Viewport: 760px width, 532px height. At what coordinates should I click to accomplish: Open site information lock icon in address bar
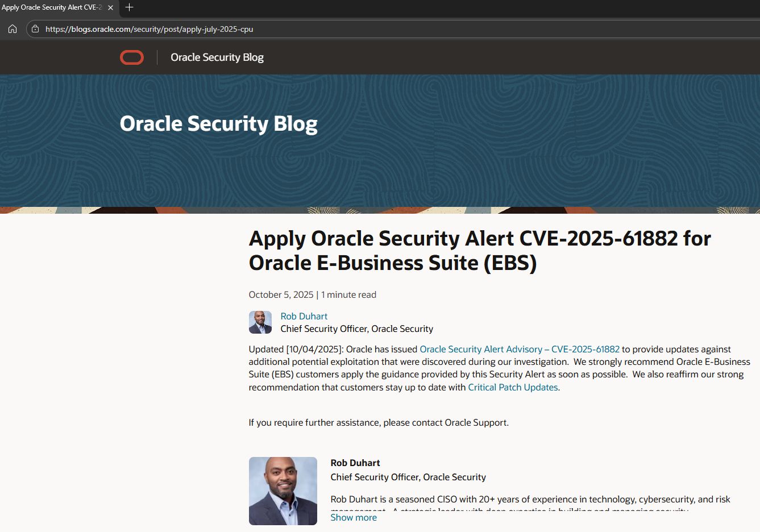pyautogui.click(x=35, y=29)
